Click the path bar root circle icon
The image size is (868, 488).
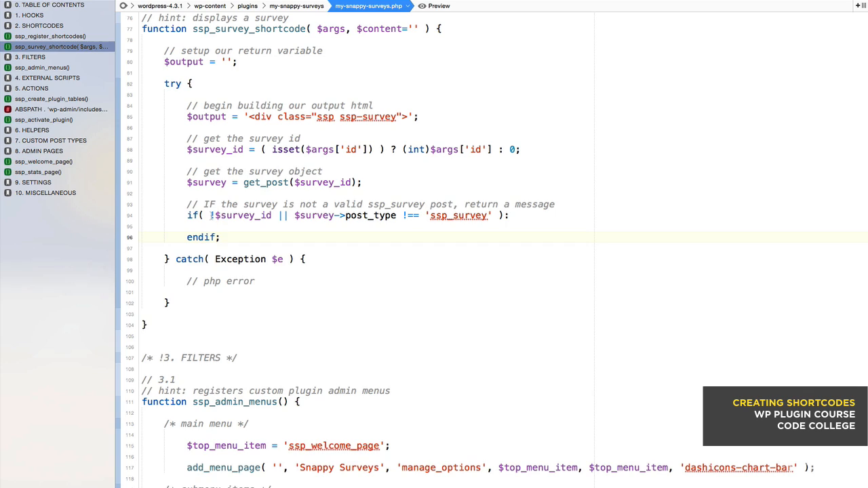tap(123, 5)
